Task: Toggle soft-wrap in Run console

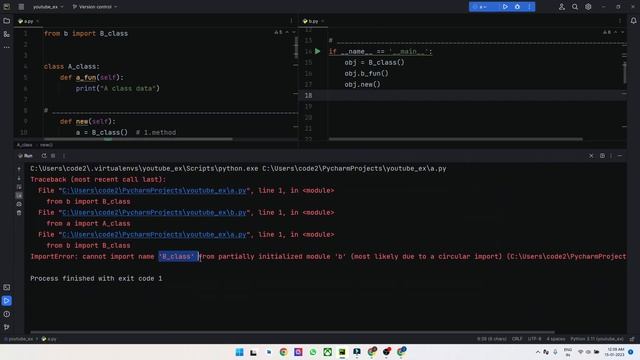Action: pos(19,187)
